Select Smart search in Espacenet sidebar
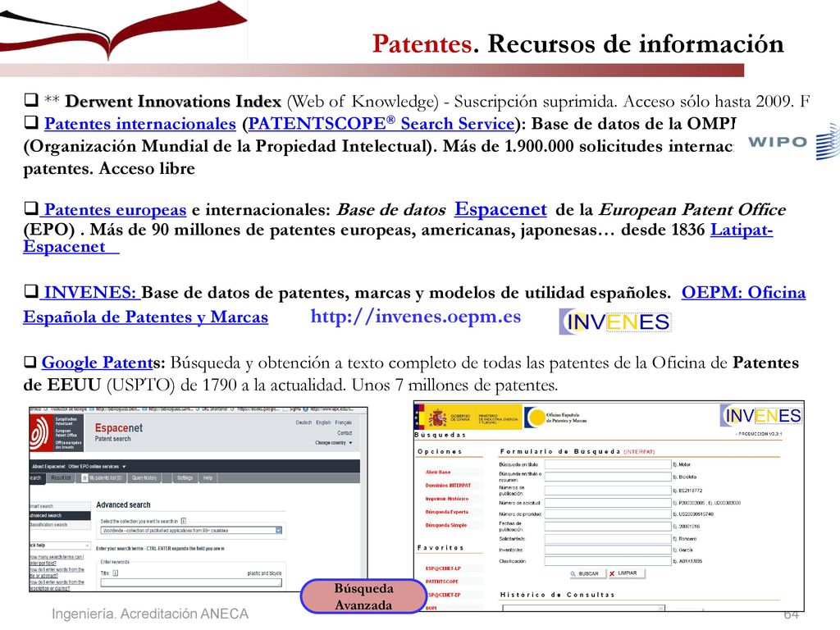Image resolution: width=840 pixels, height=630 pixels. tap(59, 505)
